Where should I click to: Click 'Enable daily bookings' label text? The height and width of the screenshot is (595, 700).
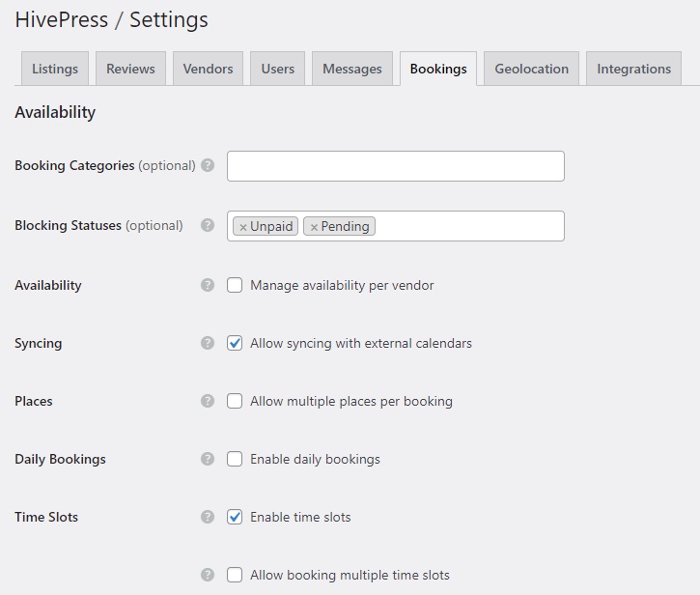click(315, 459)
